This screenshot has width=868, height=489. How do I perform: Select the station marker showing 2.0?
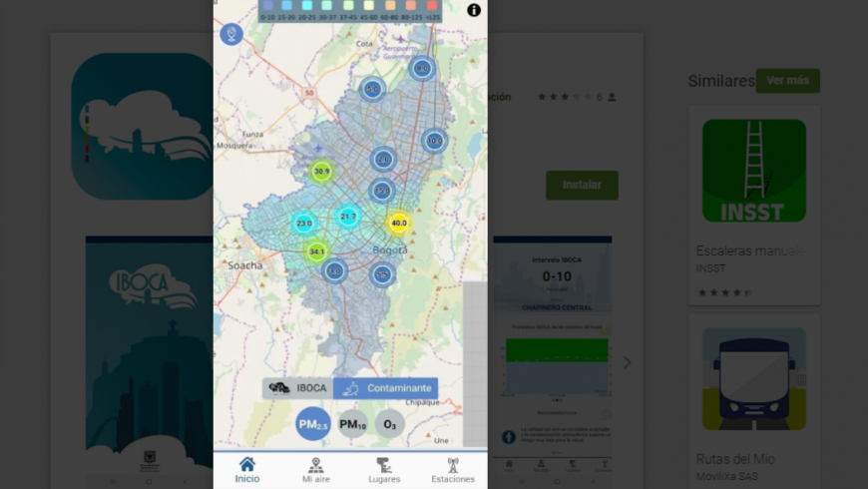tap(383, 160)
